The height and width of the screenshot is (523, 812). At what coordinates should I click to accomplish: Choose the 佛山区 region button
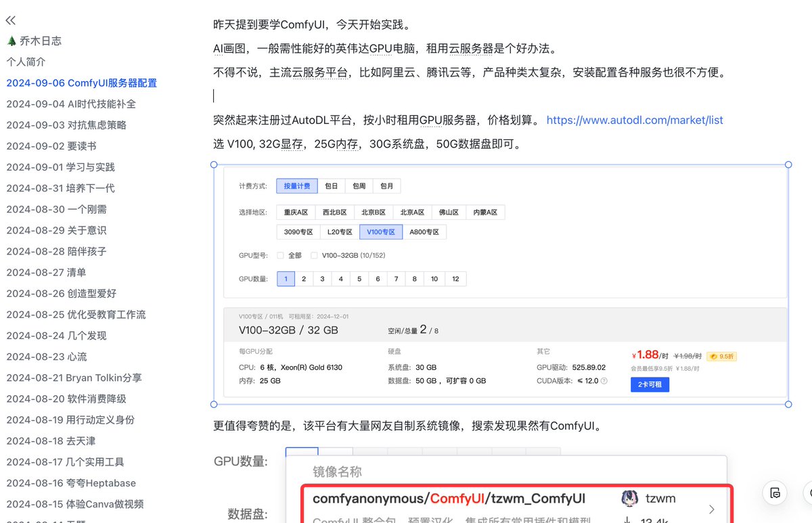pos(449,212)
